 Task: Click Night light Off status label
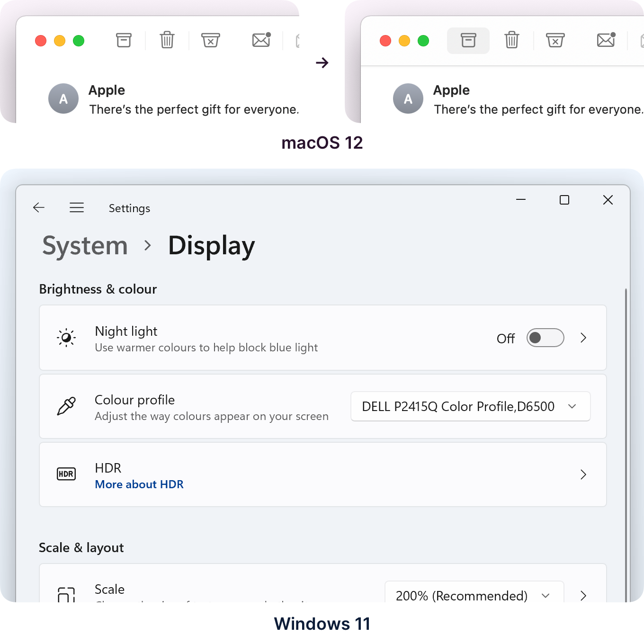point(506,339)
